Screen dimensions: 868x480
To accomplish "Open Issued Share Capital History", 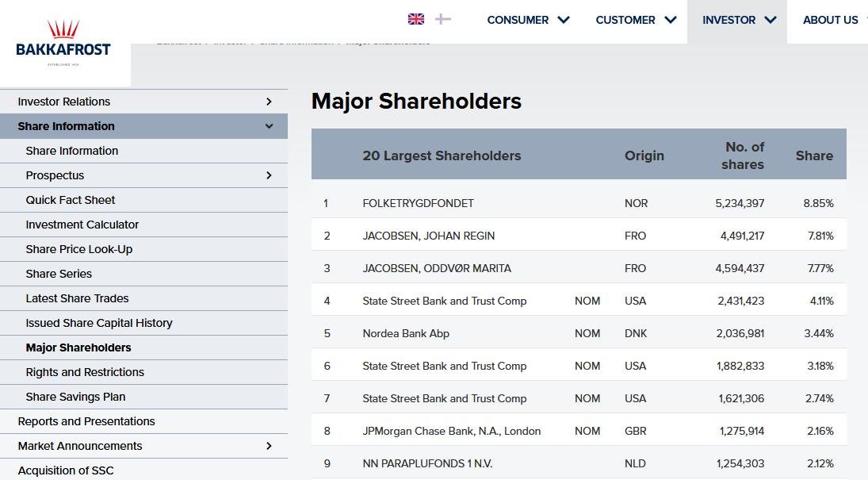I will (99, 323).
